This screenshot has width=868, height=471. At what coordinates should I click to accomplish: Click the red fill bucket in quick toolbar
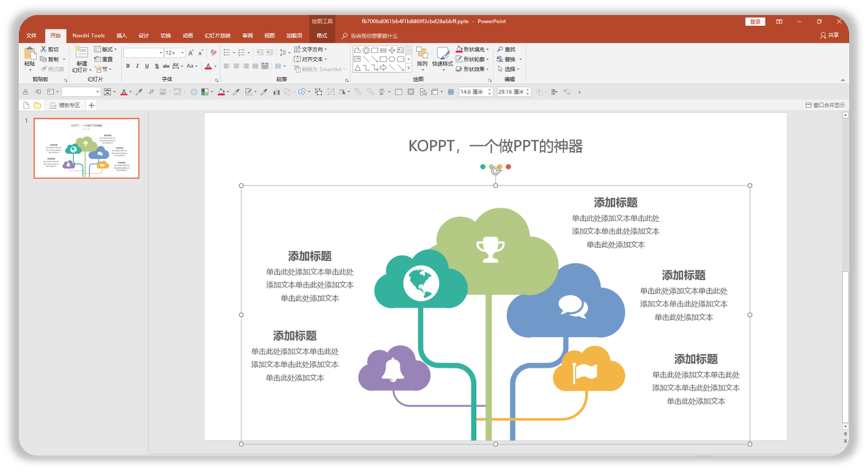[221, 92]
